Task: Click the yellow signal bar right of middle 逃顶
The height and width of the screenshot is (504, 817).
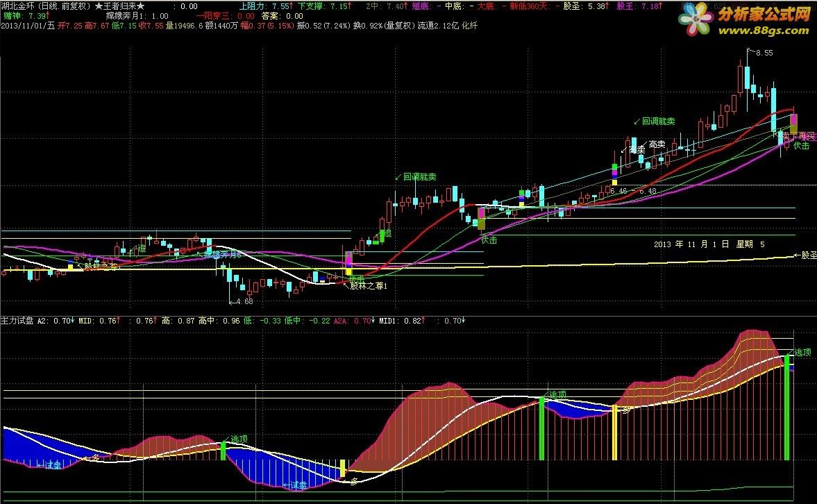Action: coord(615,432)
